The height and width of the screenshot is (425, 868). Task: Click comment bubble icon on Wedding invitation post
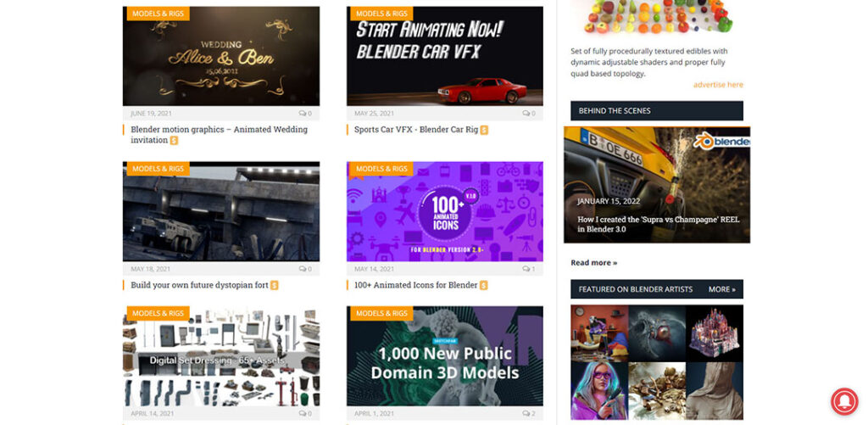(303, 113)
